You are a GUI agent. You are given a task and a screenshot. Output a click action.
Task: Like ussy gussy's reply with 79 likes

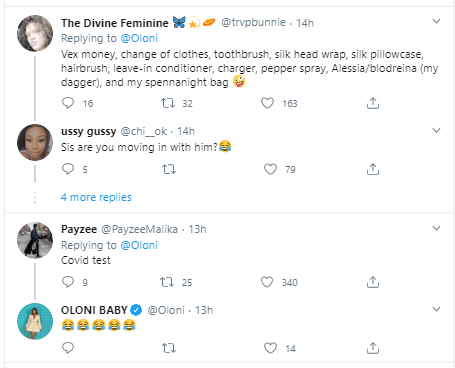(x=270, y=169)
